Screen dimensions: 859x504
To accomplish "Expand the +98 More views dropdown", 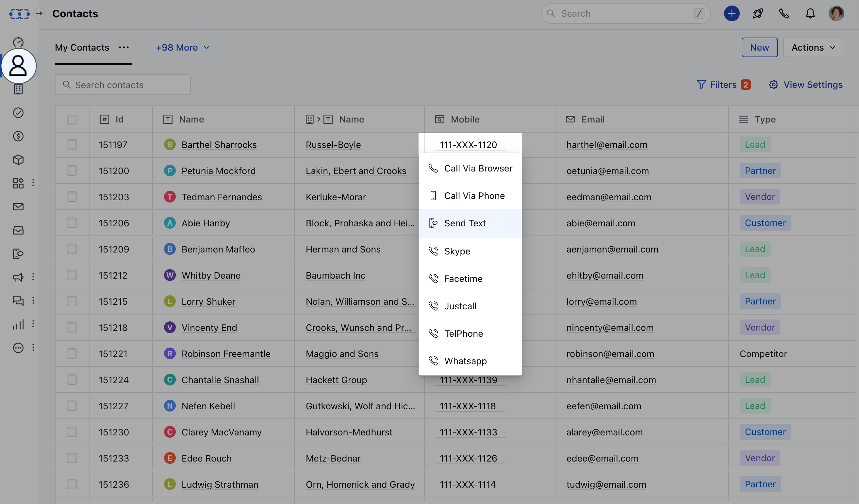I will pos(182,47).
